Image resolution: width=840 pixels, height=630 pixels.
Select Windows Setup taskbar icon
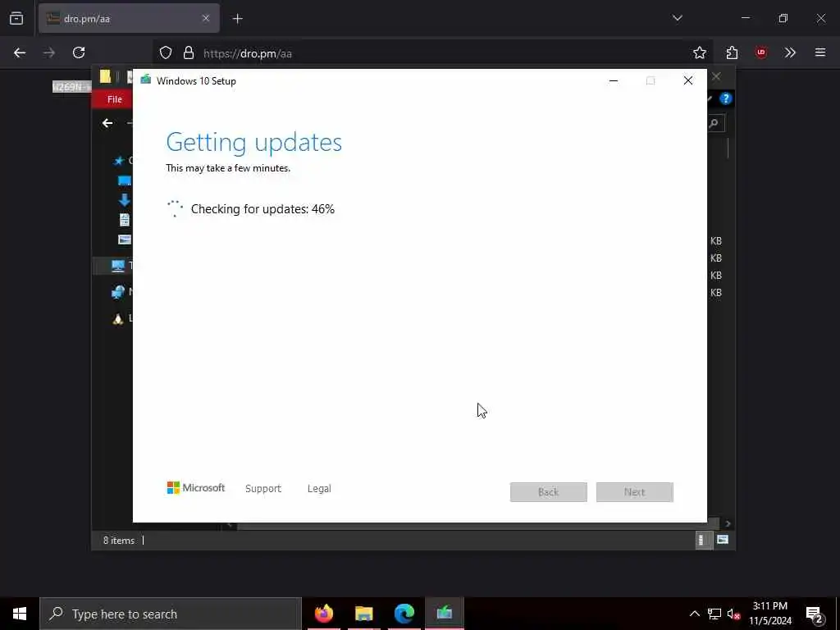[444, 614]
